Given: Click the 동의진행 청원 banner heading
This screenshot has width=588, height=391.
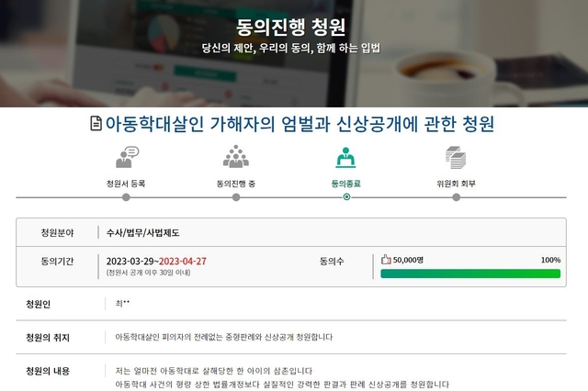Looking at the screenshot, I should click(294, 26).
